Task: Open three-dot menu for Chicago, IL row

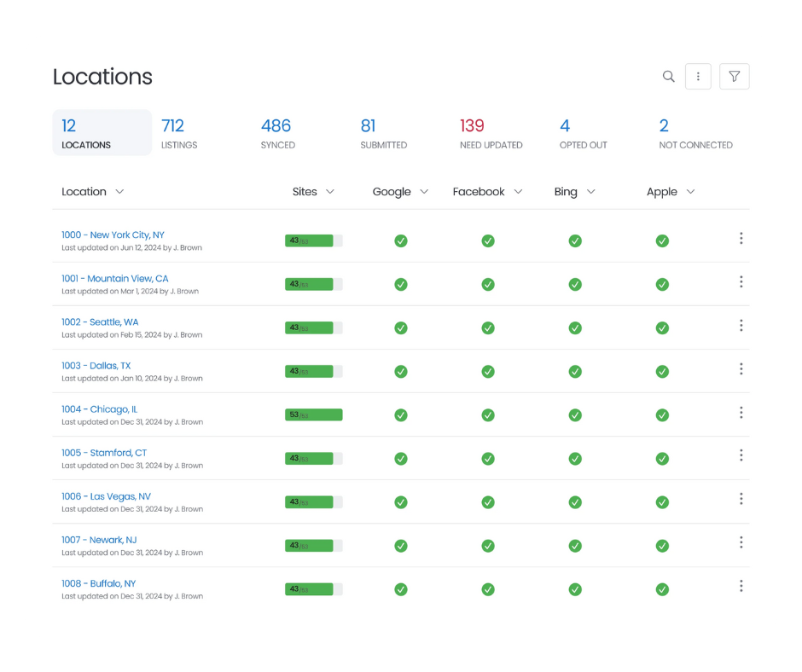Action: click(x=741, y=413)
